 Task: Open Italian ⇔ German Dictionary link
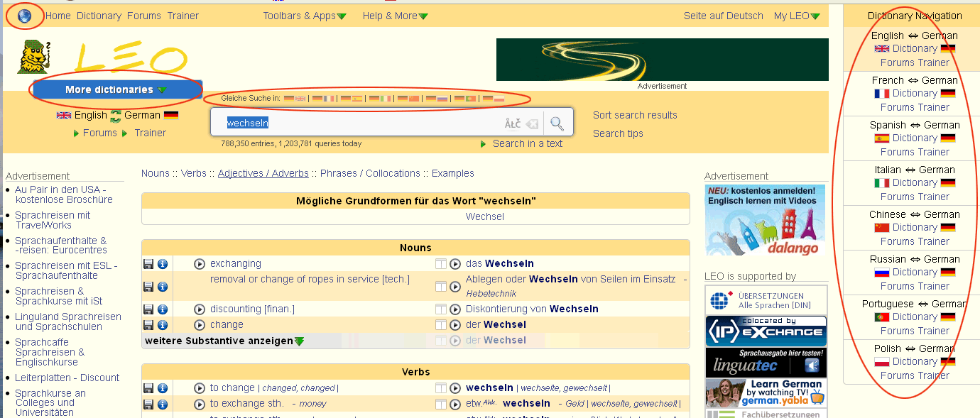[x=915, y=182]
